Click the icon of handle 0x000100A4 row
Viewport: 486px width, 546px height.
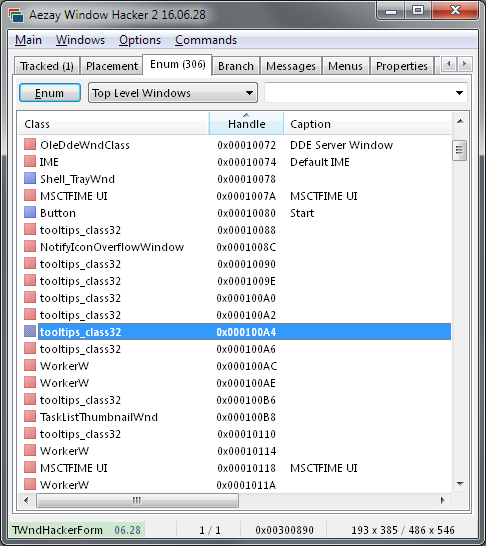(30, 331)
